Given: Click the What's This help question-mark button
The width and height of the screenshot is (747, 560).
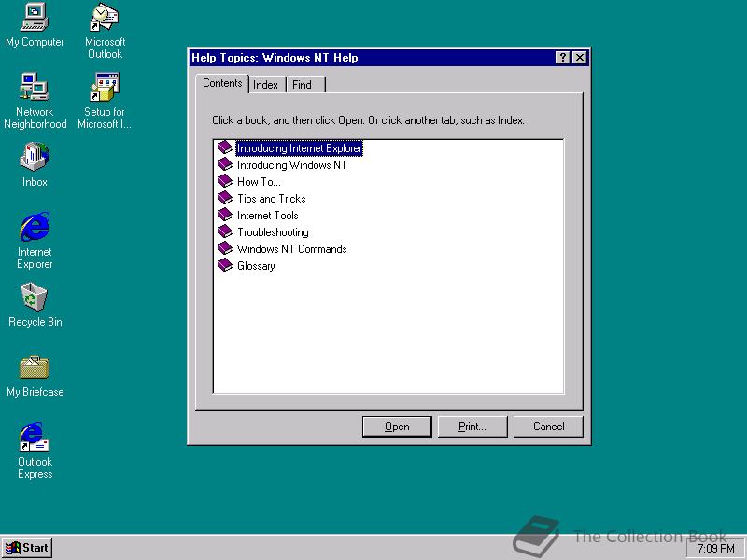Looking at the screenshot, I should [x=563, y=58].
